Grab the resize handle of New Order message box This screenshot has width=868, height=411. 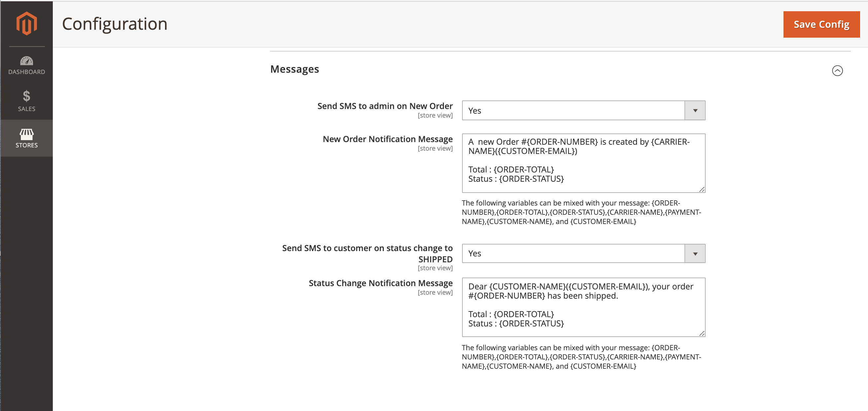pyautogui.click(x=702, y=190)
